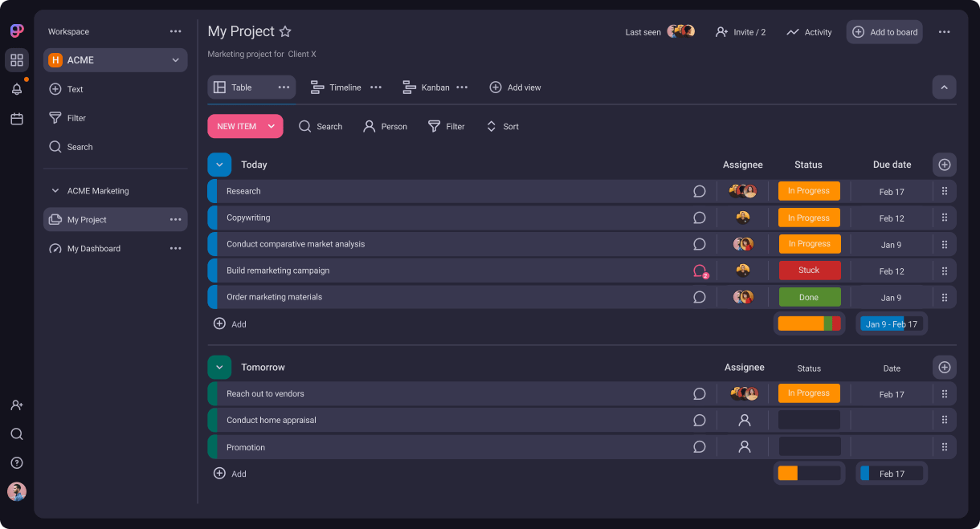Open the help icon at bottom left
Image resolution: width=980 pixels, height=529 pixels.
click(16, 462)
